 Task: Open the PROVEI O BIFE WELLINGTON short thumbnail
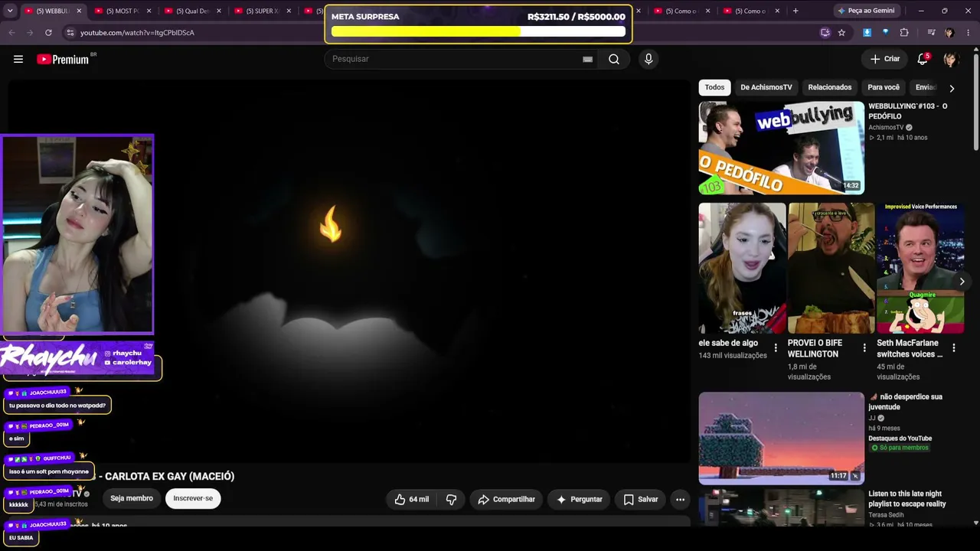831,268
